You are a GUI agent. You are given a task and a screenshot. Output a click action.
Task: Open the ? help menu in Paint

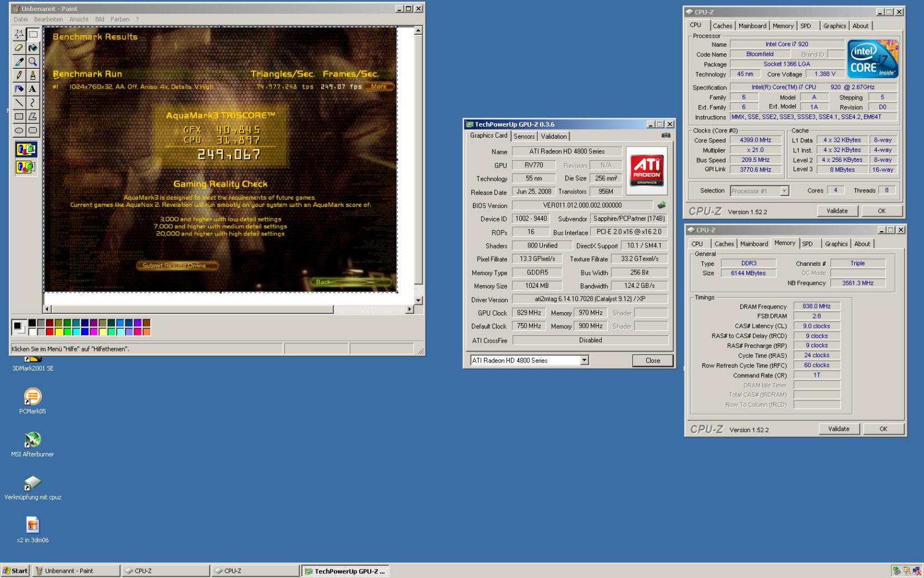pos(137,19)
